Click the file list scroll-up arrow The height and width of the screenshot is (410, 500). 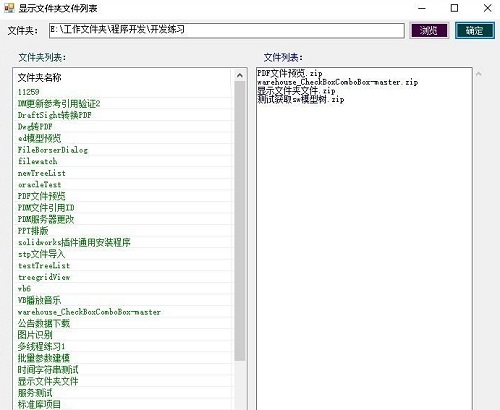tap(479, 74)
